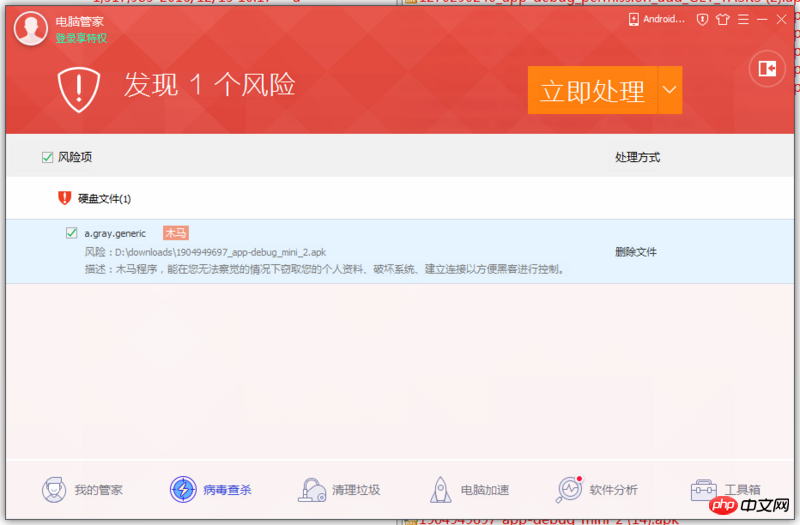This screenshot has height=525, width=800.
Task: Expand the arrow beside 立即处理
Action: click(x=670, y=90)
